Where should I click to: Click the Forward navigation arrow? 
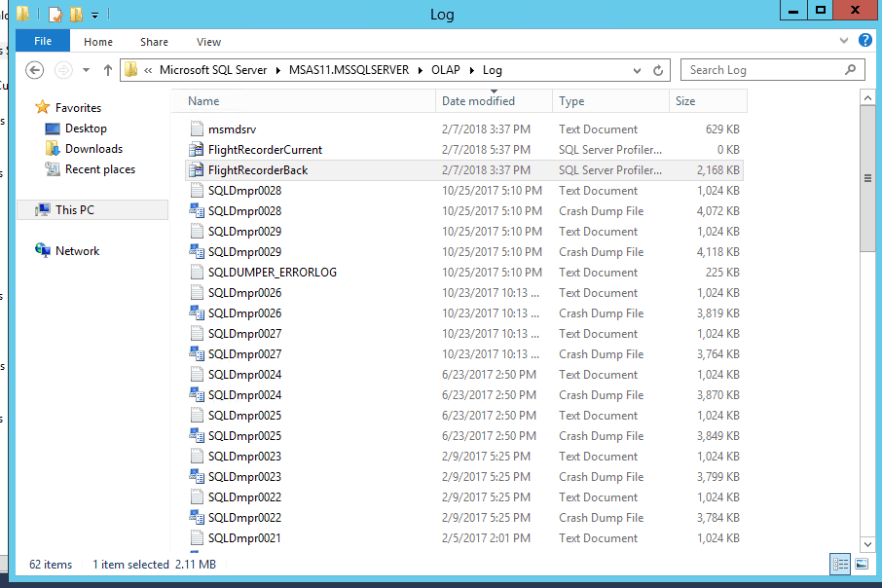coord(63,70)
